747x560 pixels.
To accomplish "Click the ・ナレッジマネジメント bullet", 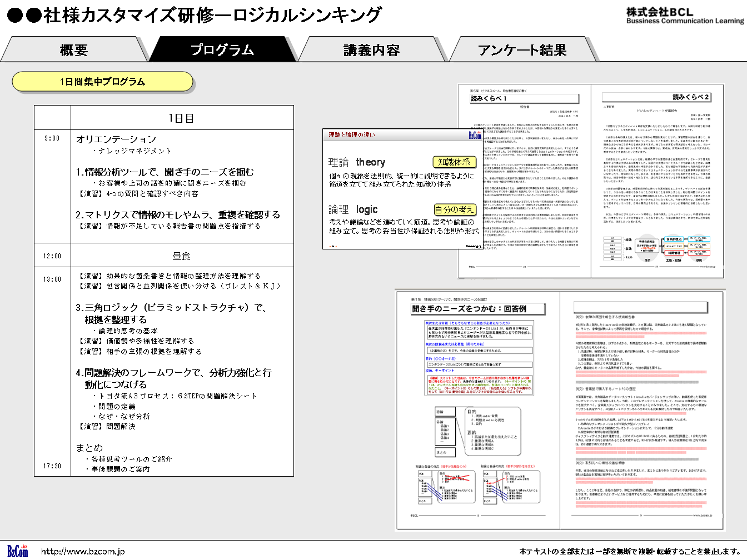I will (132, 151).
